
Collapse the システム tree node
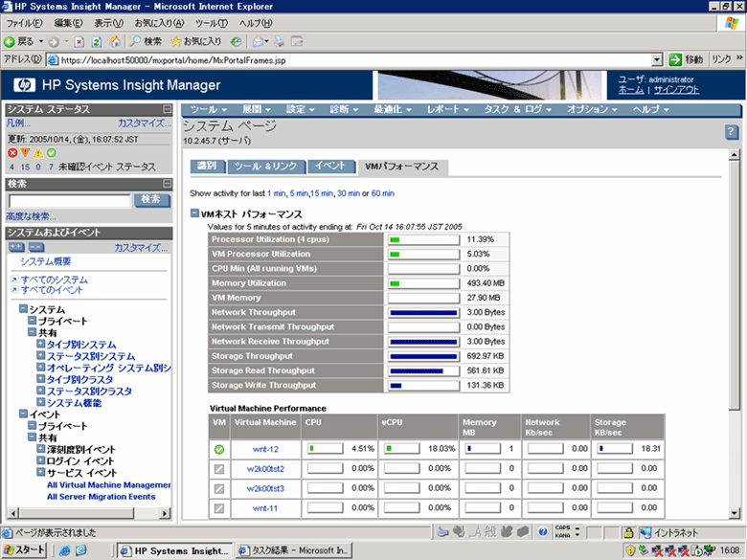(x=23, y=308)
